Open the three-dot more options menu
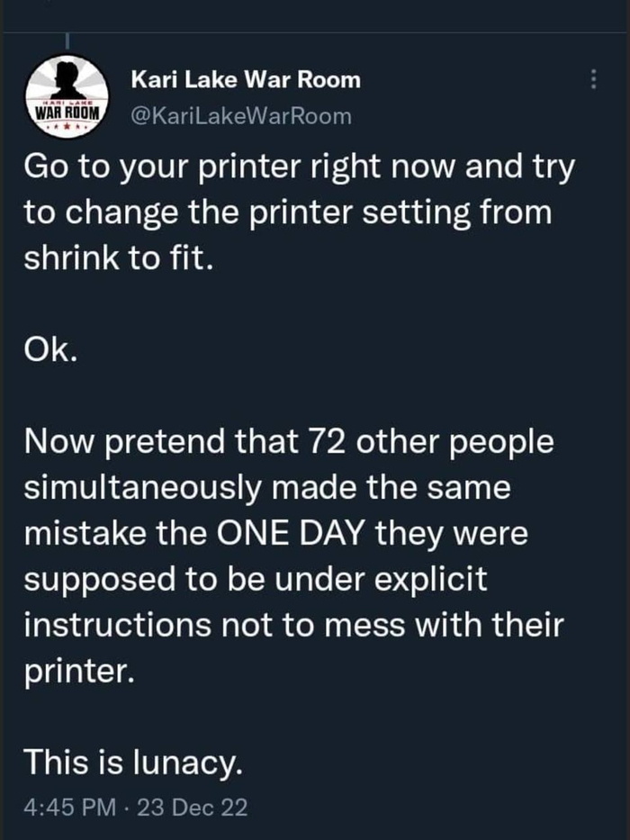Image resolution: width=630 pixels, height=840 pixels. point(593,80)
